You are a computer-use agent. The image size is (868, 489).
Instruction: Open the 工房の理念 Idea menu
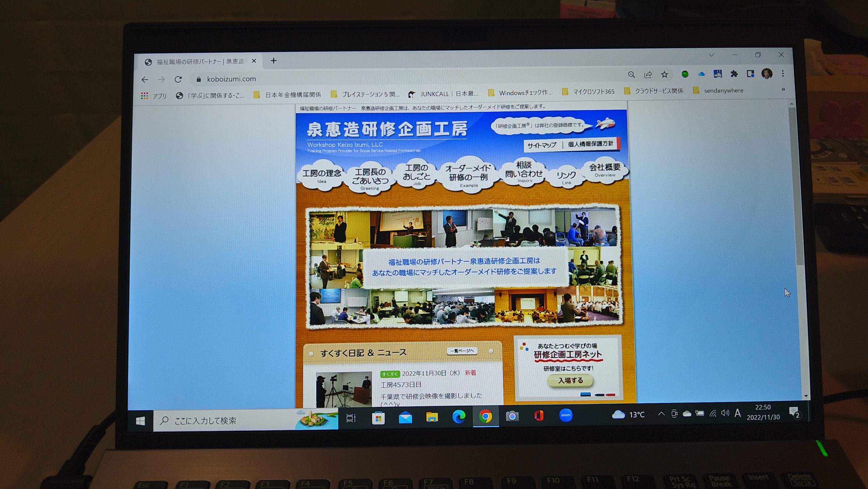click(x=322, y=176)
